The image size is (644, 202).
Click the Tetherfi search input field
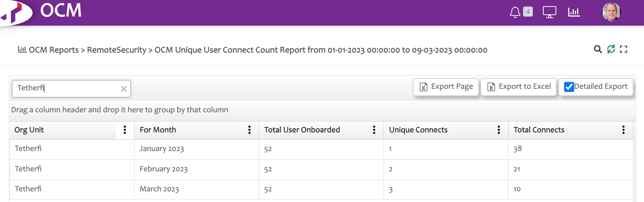(x=71, y=88)
